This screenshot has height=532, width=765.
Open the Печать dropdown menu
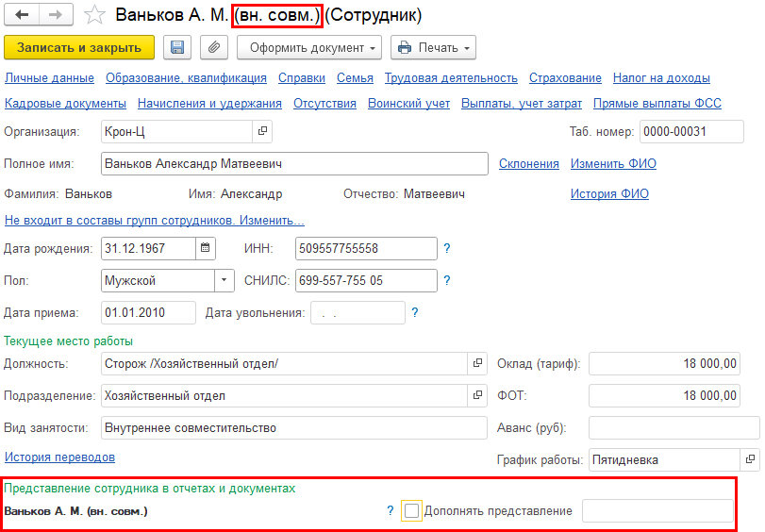pos(433,47)
